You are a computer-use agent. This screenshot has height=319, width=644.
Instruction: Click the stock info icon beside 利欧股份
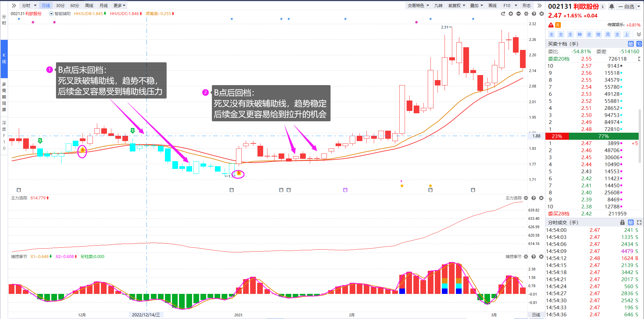(603, 6)
